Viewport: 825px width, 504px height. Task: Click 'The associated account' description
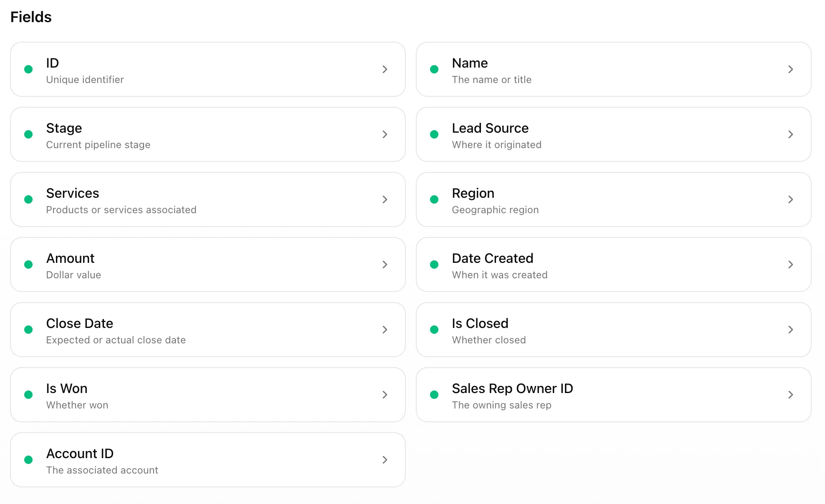pyautogui.click(x=102, y=470)
